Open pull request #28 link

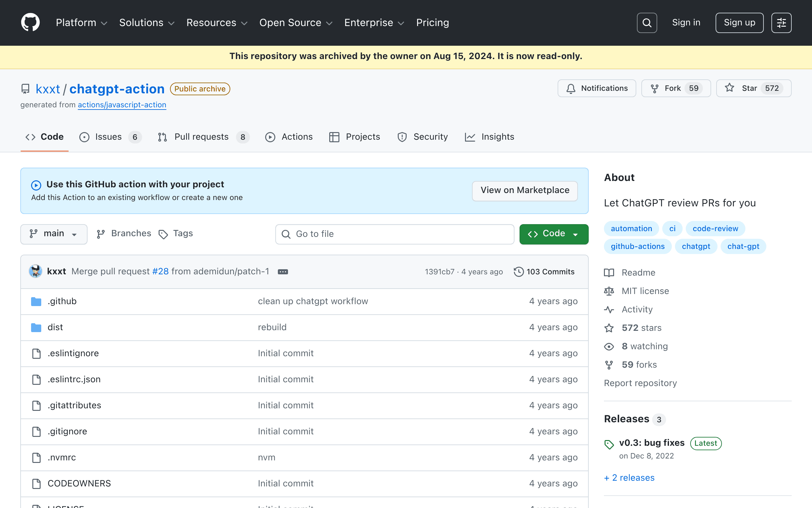(x=160, y=271)
